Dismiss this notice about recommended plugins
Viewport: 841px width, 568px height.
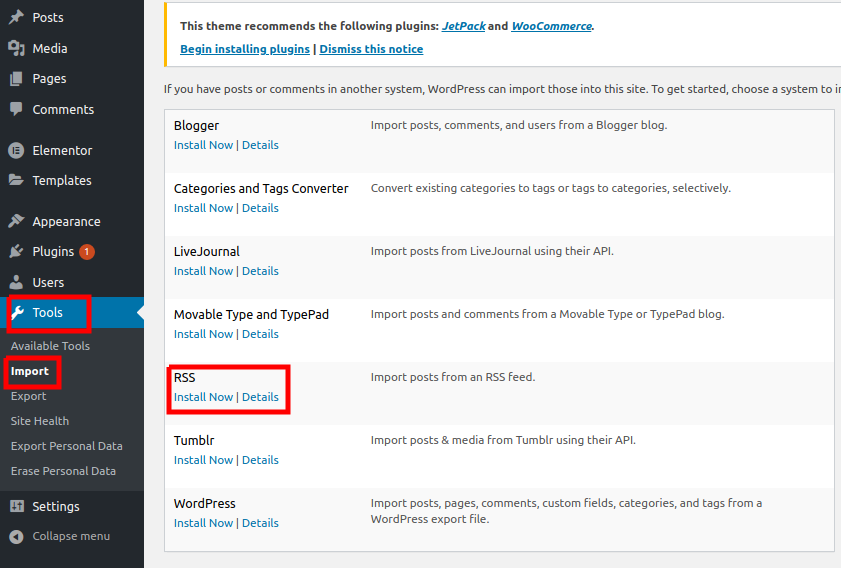point(371,49)
